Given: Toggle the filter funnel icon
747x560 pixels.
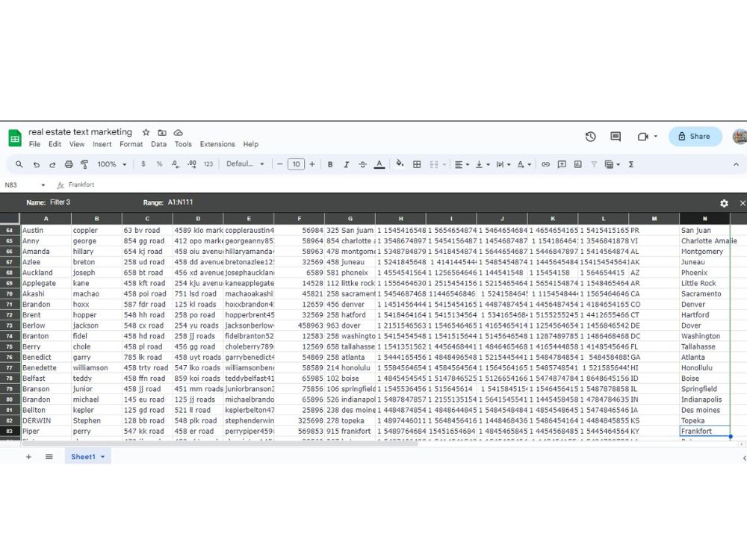Looking at the screenshot, I should coord(594,164).
